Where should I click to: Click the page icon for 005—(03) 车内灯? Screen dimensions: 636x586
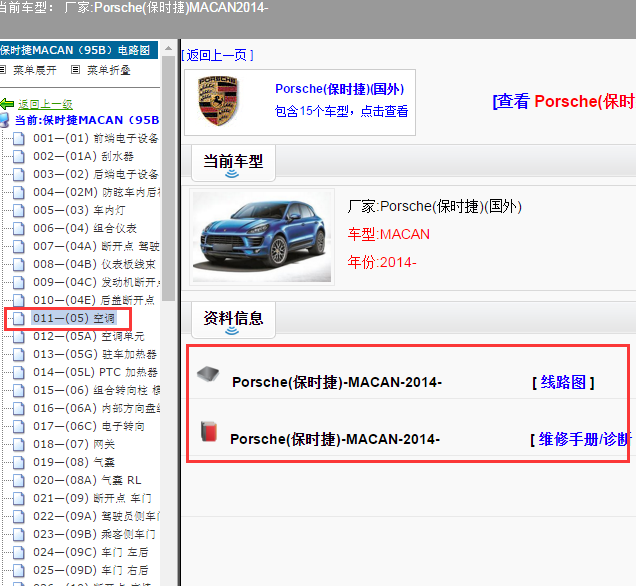(x=19, y=210)
